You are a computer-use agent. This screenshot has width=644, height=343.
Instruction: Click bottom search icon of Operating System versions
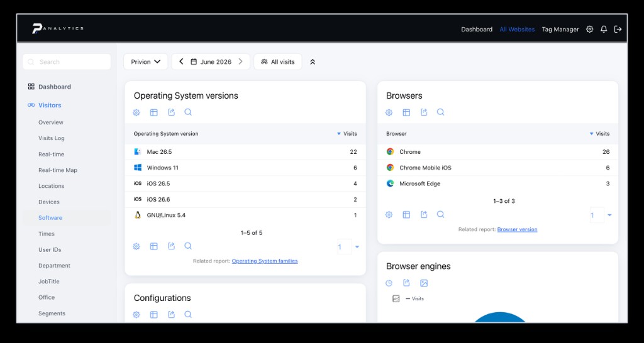pos(188,246)
